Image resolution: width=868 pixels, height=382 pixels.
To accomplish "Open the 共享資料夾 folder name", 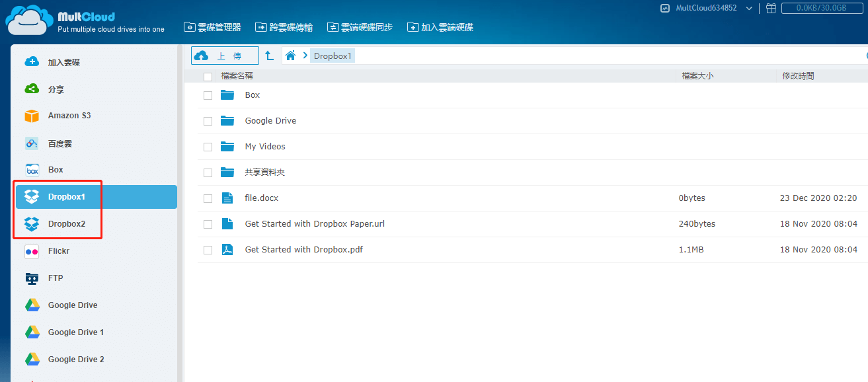I will coord(264,172).
